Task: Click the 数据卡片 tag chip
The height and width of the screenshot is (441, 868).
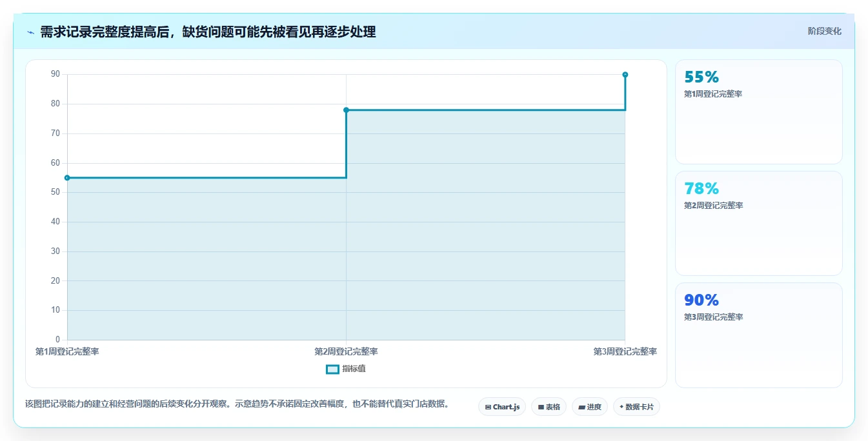Action: [x=636, y=407]
